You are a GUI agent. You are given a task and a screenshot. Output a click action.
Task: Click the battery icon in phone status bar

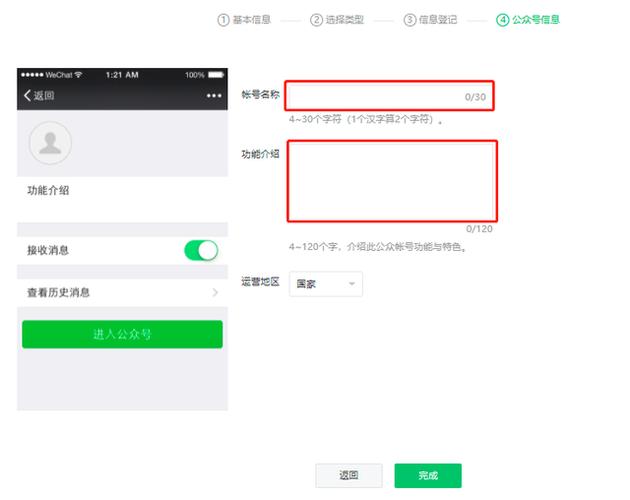point(216,75)
